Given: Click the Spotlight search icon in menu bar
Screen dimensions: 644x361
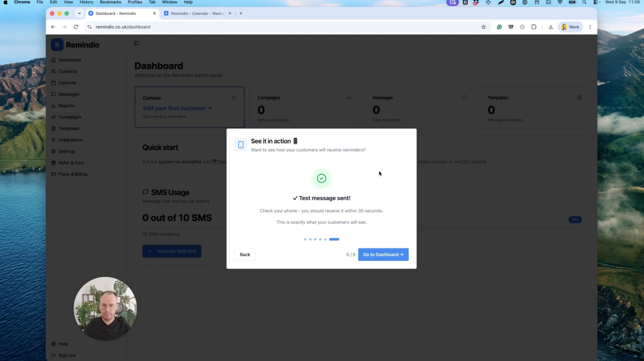Looking at the screenshot, I should click(x=584, y=2).
